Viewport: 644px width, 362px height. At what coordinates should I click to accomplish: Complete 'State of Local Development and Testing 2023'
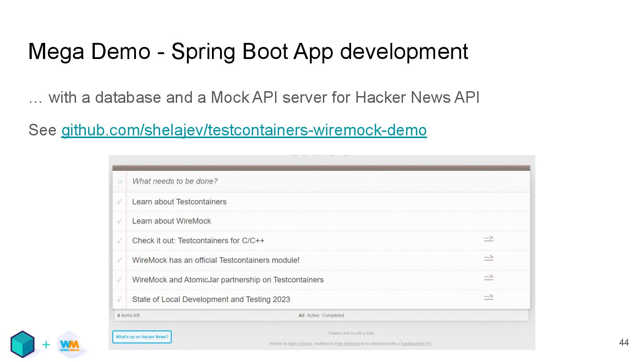119,299
